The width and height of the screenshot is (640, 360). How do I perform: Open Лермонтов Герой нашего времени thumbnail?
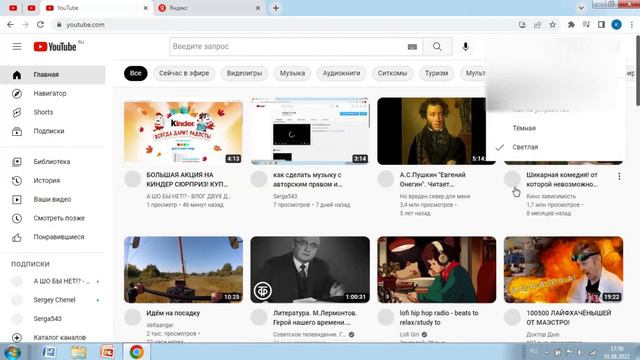pyautogui.click(x=310, y=270)
